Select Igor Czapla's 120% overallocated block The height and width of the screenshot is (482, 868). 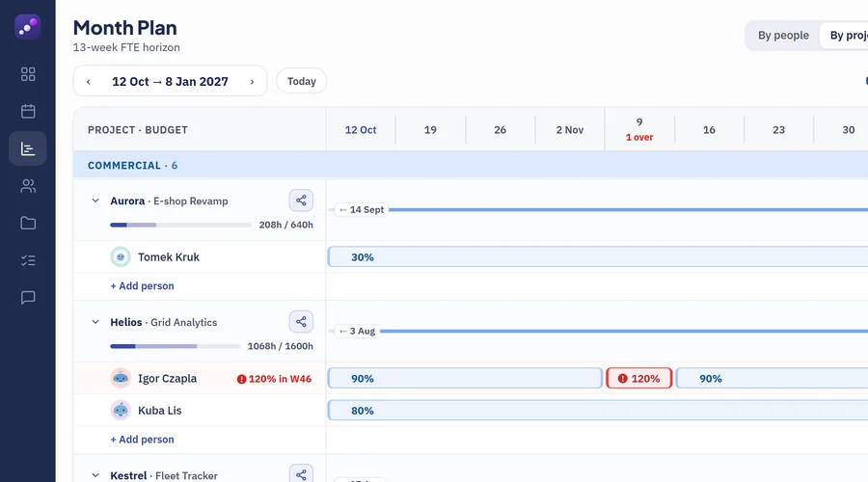(x=638, y=379)
